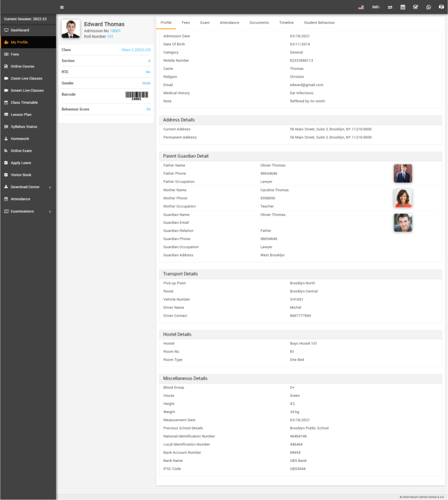This screenshot has width=448, height=500.
Task: Open Zoom Live Classes from sidebar
Action: click(26, 79)
